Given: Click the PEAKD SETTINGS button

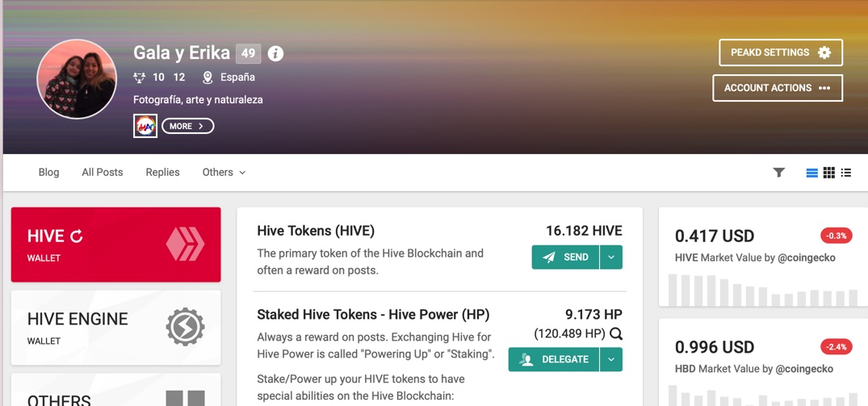Looking at the screenshot, I should (x=781, y=52).
